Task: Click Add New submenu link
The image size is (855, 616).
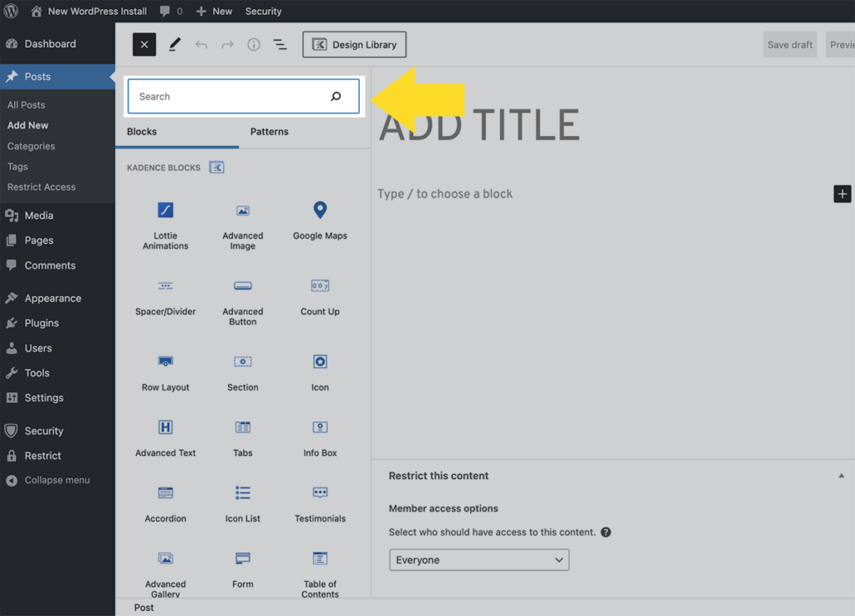Action: (x=28, y=125)
